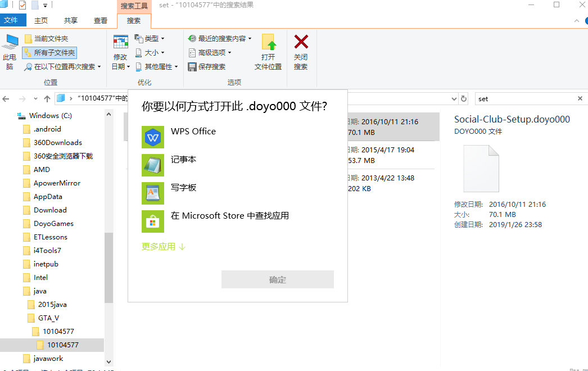Screen dimensions: 588x371
Task: Select the Search (搜索) ribbon tab
Action: coord(134,21)
